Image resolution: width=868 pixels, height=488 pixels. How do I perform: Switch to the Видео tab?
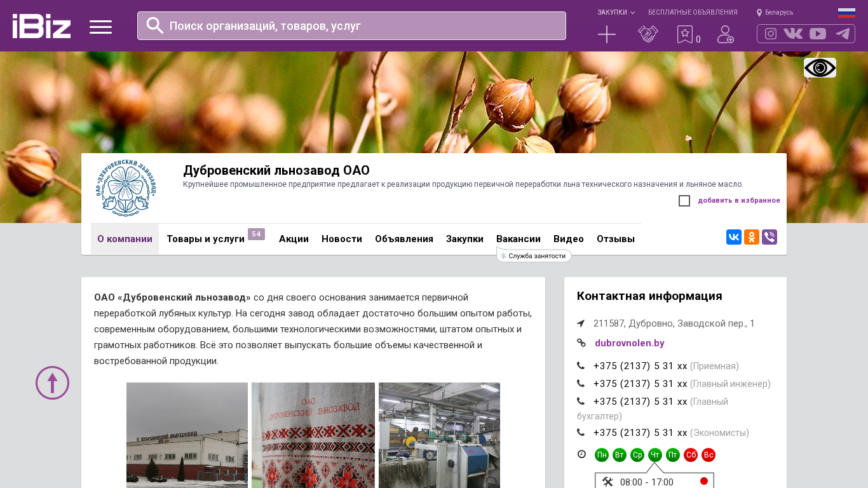pyautogui.click(x=569, y=239)
